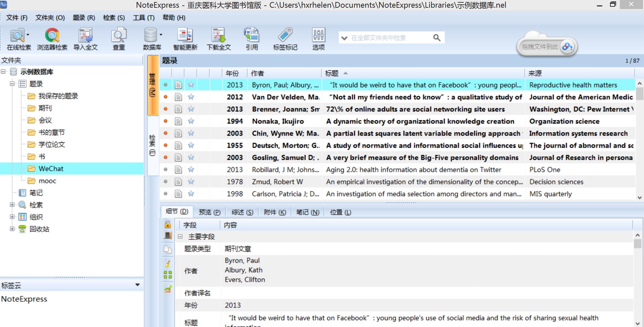Select the 组织 organization node
The image size is (644, 327).
pyautogui.click(x=36, y=217)
